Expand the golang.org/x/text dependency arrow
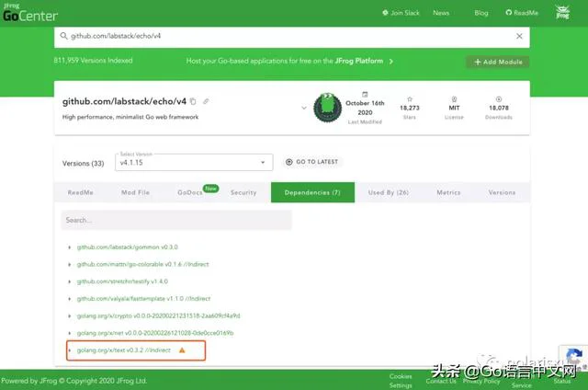Image resolution: width=588 pixels, height=390 pixels. [x=70, y=350]
